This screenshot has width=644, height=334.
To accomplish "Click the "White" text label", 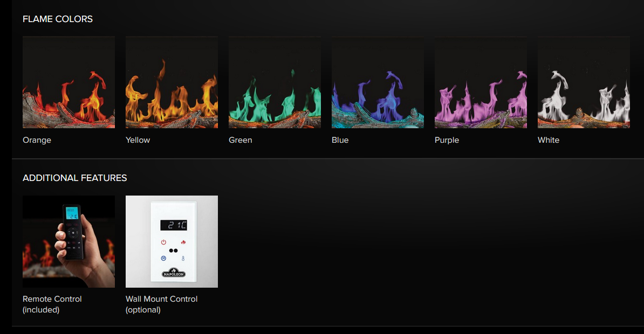I will click(x=549, y=140).
